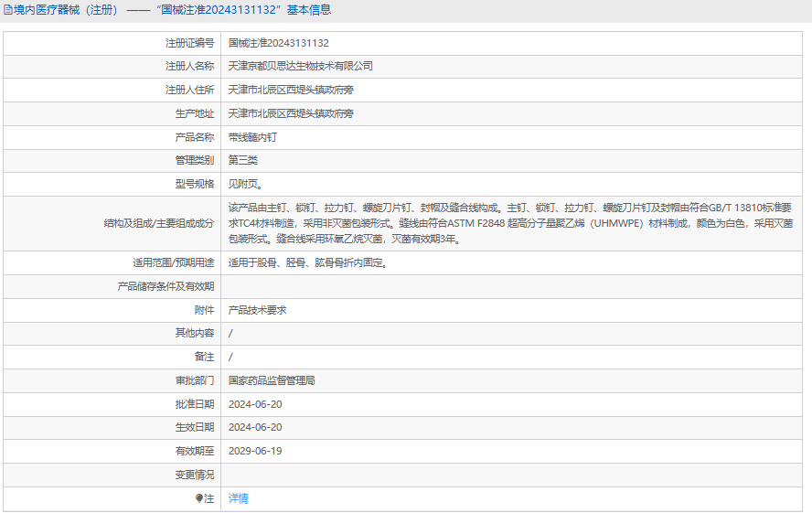The image size is (812, 513).
Task: Click the 批准日期 row label
Action: click(x=195, y=404)
